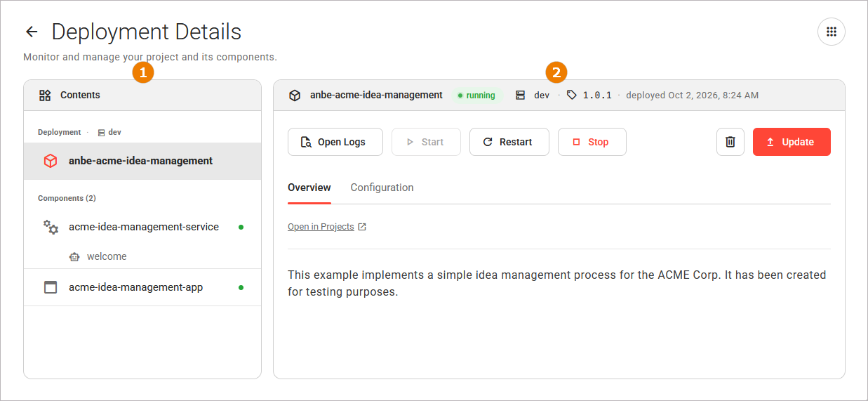Click the package icon in the deployment header
This screenshot has width=868, height=401.
tap(295, 96)
